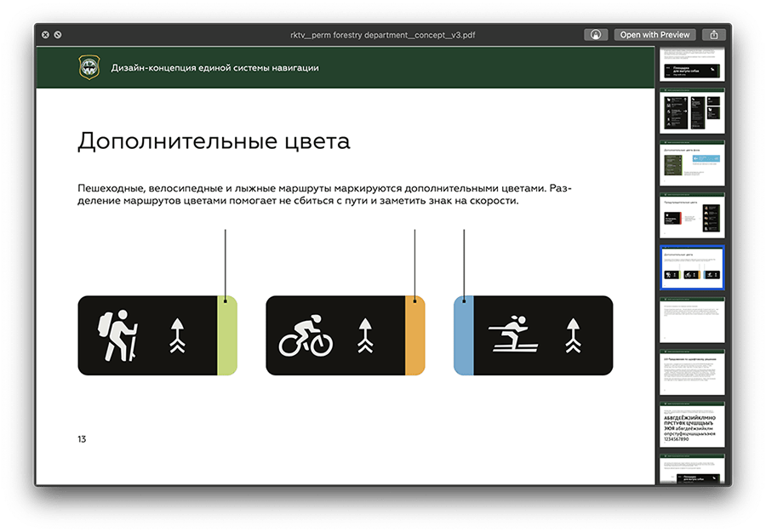Click the Markup button in title bar

pos(596,35)
